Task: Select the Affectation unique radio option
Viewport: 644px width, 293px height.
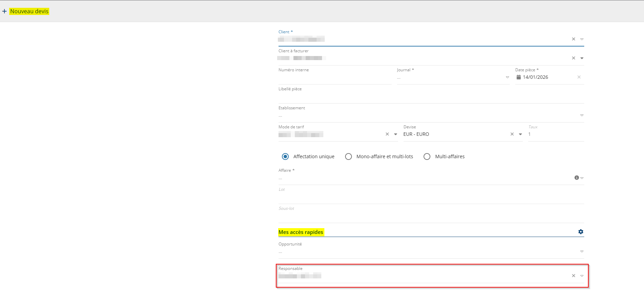Action: 285,157
